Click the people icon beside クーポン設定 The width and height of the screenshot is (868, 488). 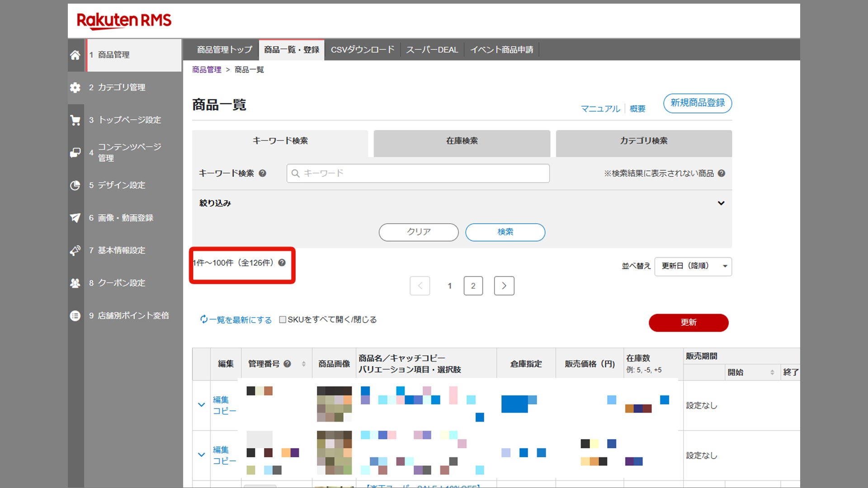coord(75,283)
